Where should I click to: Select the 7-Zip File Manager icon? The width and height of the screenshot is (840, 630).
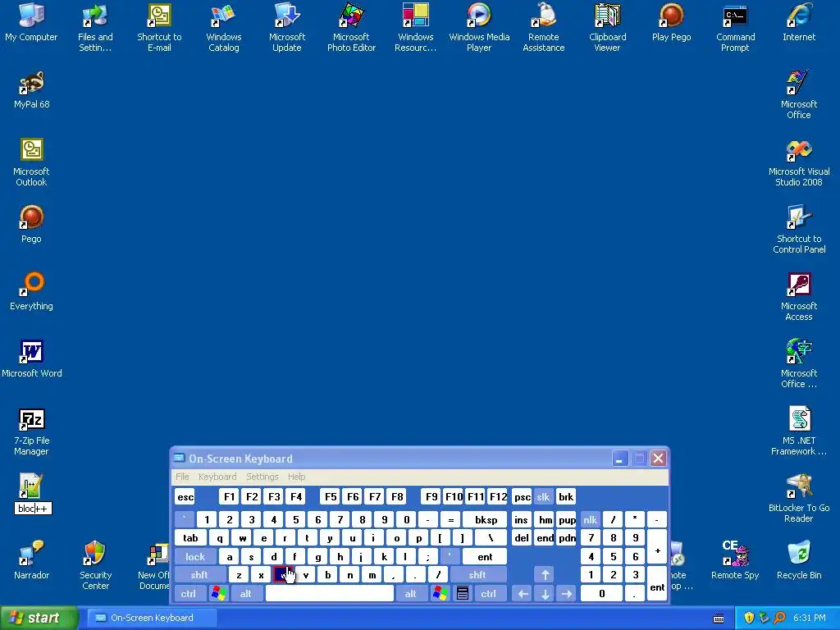(32, 431)
